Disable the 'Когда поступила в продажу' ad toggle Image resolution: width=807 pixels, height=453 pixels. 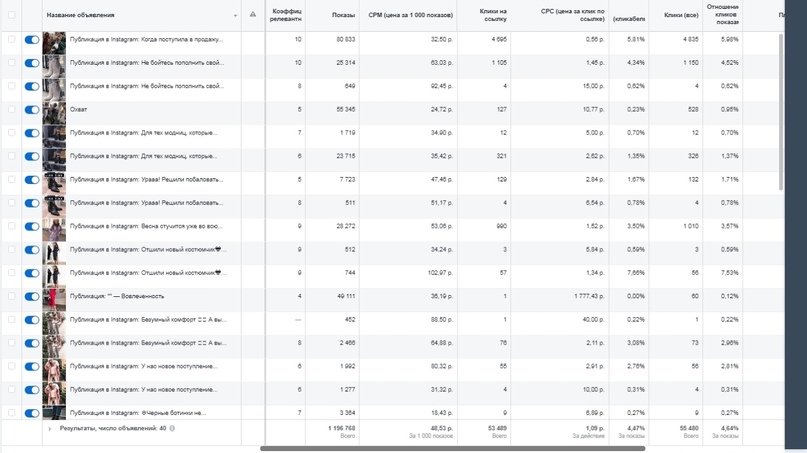[31, 40]
